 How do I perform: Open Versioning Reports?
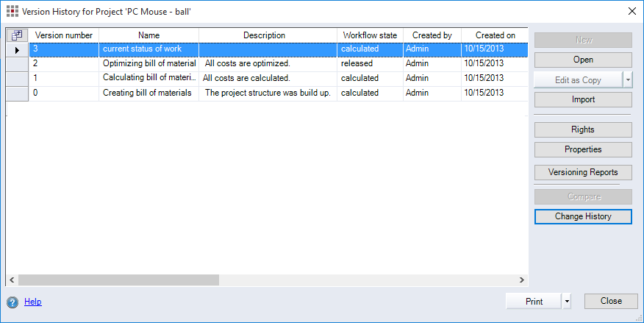(582, 172)
